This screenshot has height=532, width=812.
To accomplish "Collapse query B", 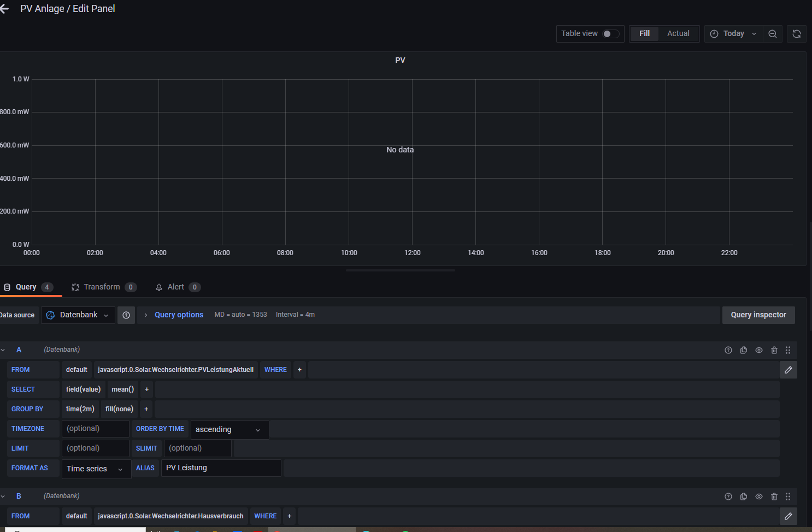I will click(3, 496).
